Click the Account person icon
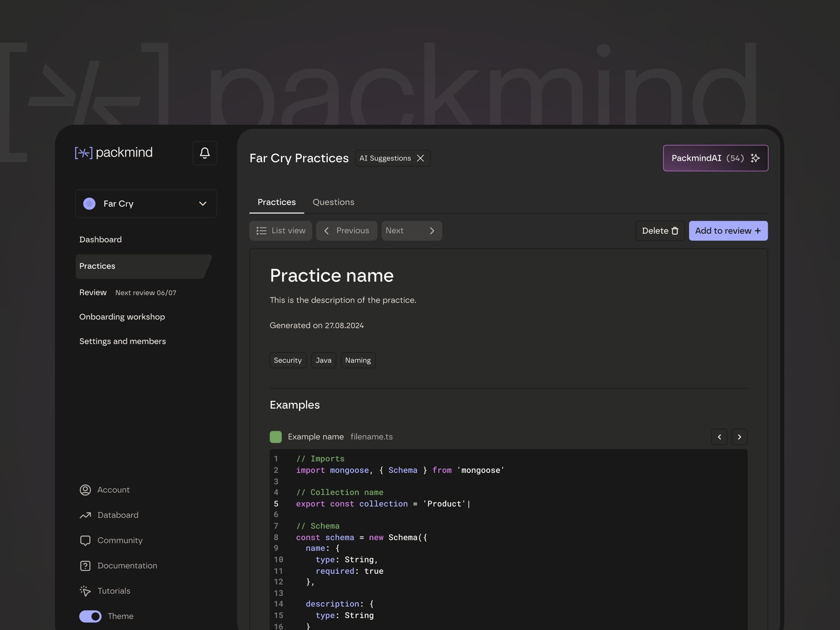Screen dimensions: 840x630 click(85, 490)
